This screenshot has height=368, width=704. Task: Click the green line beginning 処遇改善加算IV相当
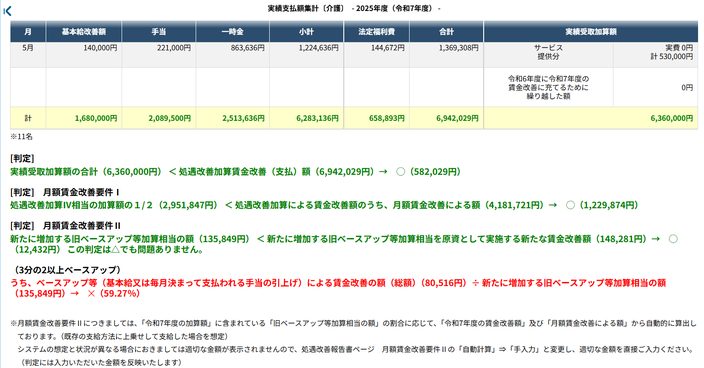324,205
